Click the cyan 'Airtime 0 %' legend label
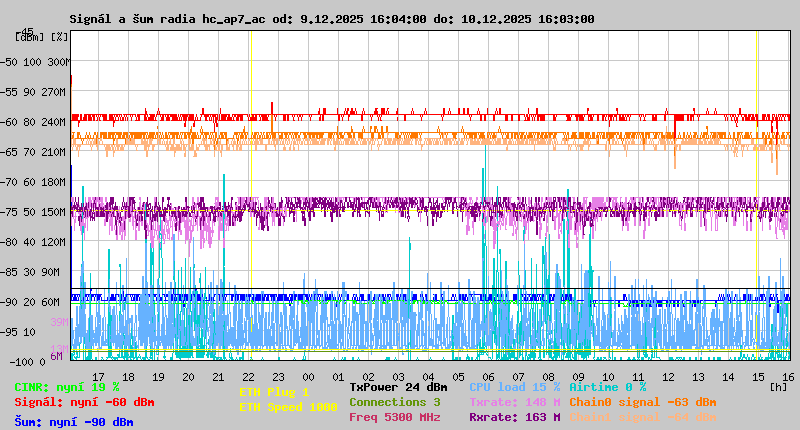This screenshot has width=800, height=430. 607,386
